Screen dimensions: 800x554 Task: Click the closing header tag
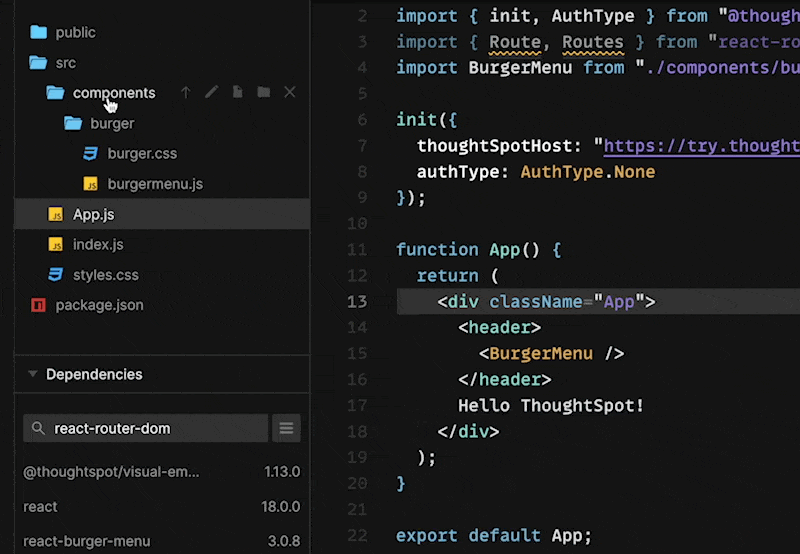click(505, 380)
